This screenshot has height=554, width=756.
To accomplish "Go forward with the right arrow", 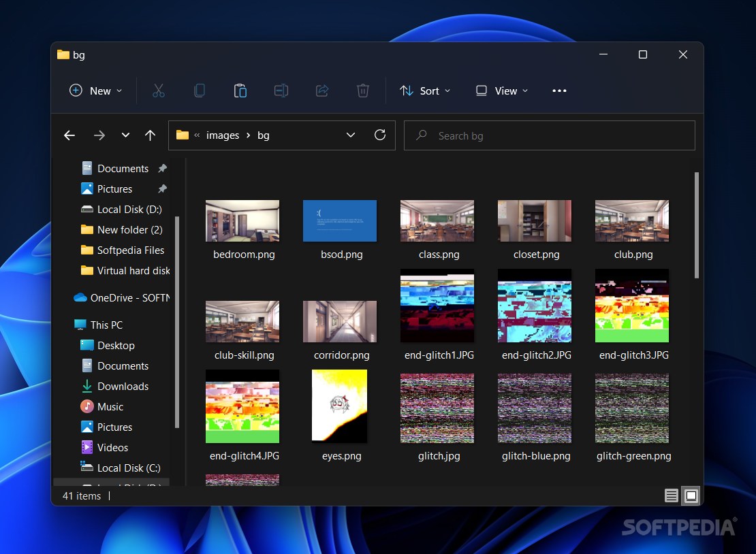I will pos(99,135).
